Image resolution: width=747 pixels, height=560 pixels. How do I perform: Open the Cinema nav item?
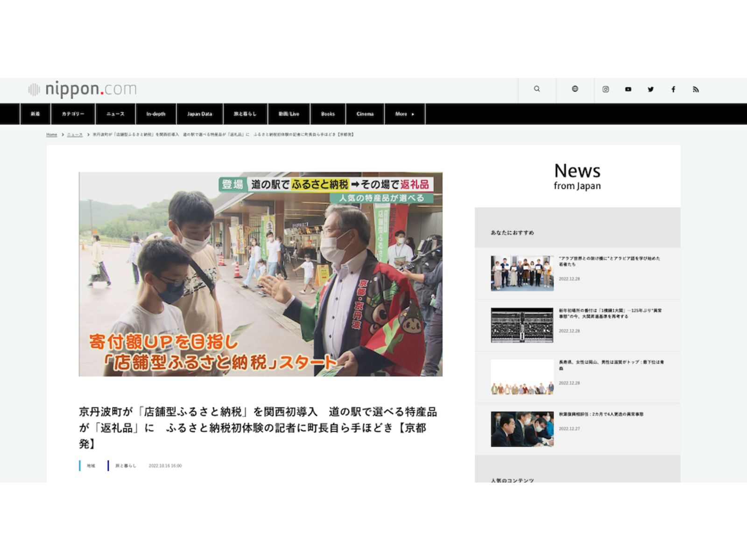pyautogui.click(x=365, y=114)
